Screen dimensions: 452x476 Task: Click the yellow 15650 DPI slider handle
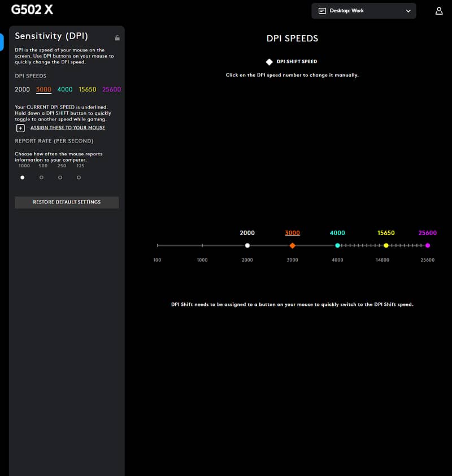click(386, 245)
